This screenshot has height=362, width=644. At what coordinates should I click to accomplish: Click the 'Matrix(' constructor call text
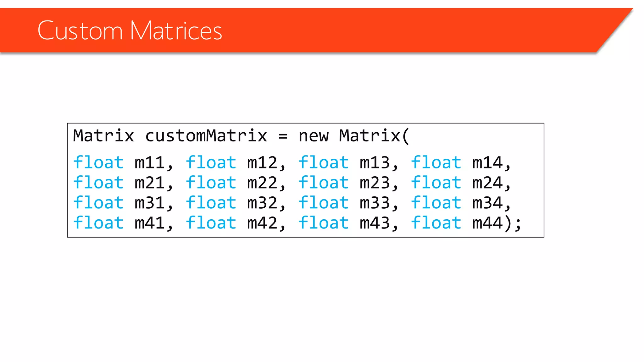pyautogui.click(x=374, y=136)
